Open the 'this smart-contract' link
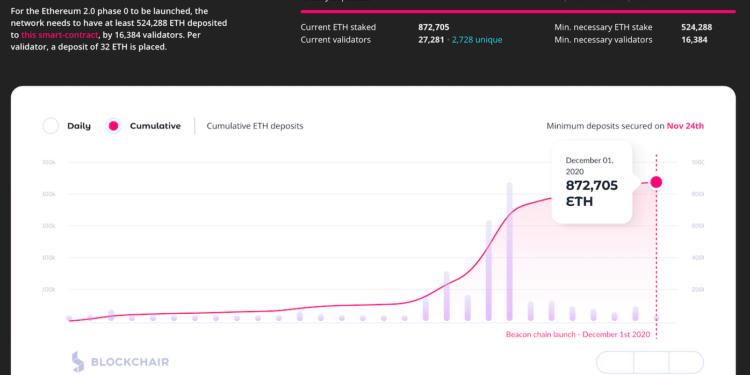Viewport: 750px width, 375px height. pyautogui.click(x=60, y=35)
